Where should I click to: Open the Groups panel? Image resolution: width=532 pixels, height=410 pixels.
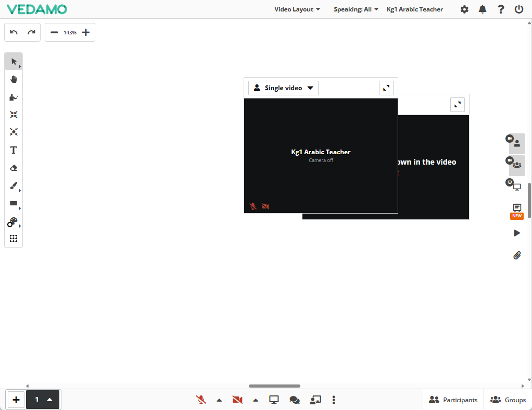(x=508, y=400)
